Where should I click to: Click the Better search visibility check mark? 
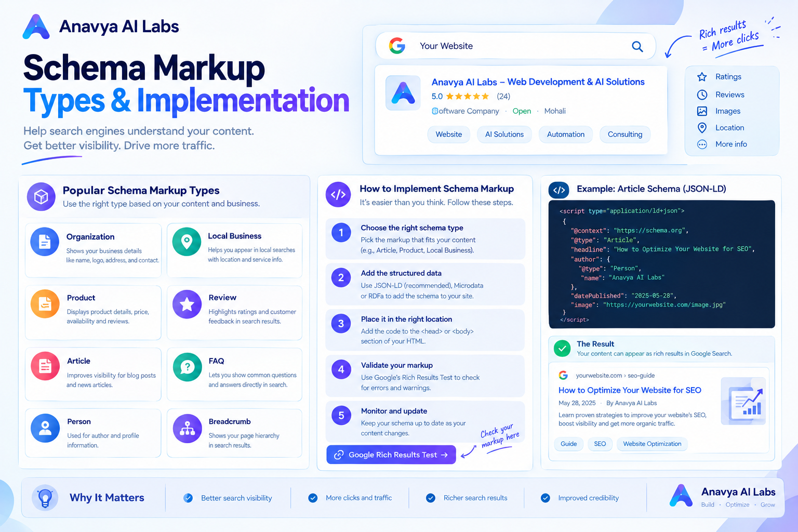tap(188, 498)
